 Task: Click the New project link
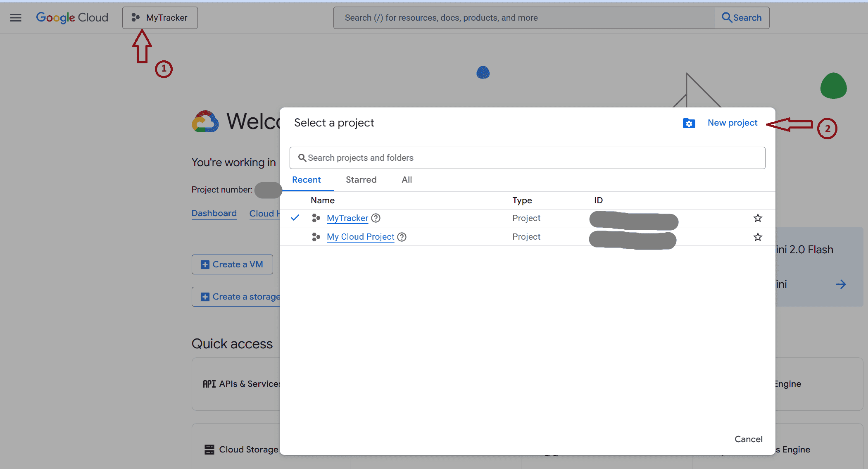tap(732, 123)
